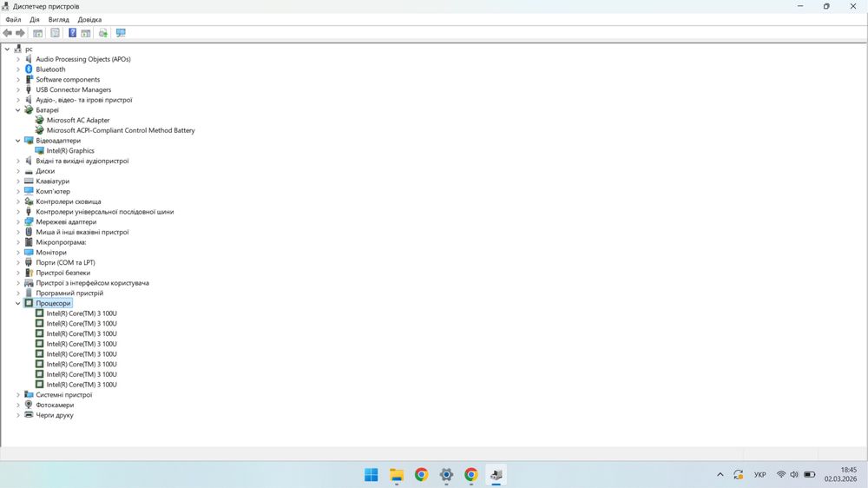Expand Порти (COM та LPT) category
Viewport: 868px width, 488px height.
click(17, 262)
